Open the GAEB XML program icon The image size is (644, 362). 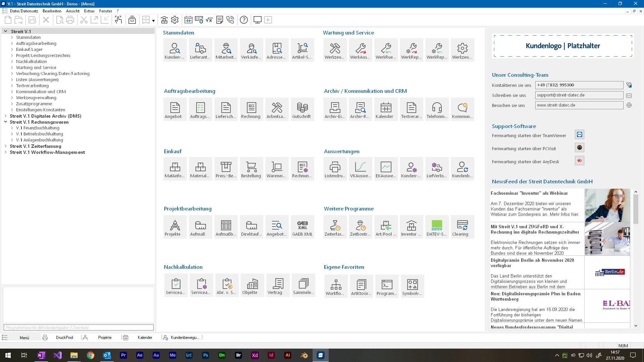point(302,227)
